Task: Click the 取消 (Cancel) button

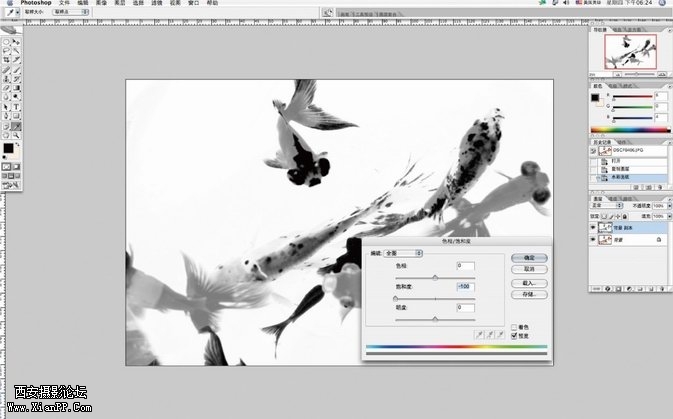Action: (x=529, y=269)
